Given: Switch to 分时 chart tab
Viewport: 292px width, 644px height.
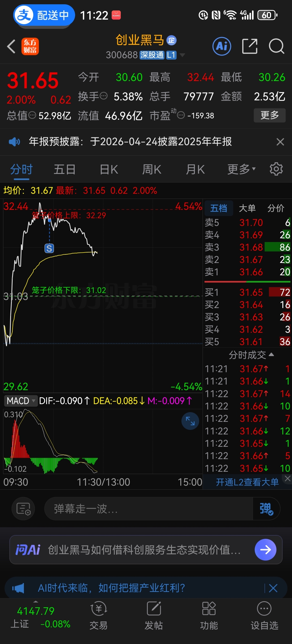Looking at the screenshot, I should coord(21,170).
